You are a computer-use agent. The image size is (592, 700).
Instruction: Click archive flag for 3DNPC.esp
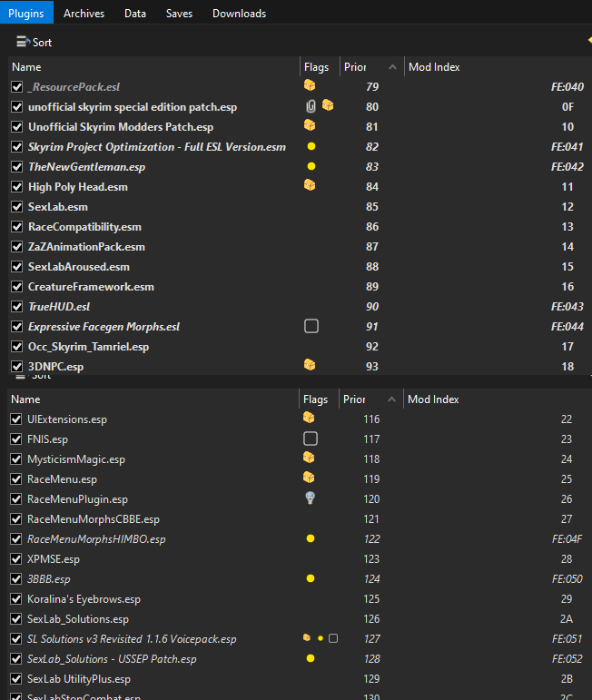[x=310, y=365]
